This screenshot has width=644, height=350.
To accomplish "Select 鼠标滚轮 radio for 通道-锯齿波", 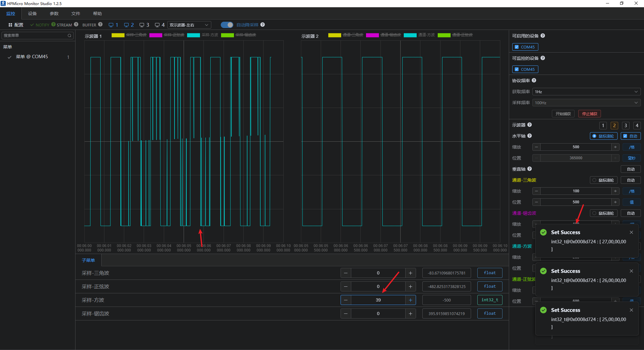I will [604, 213].
